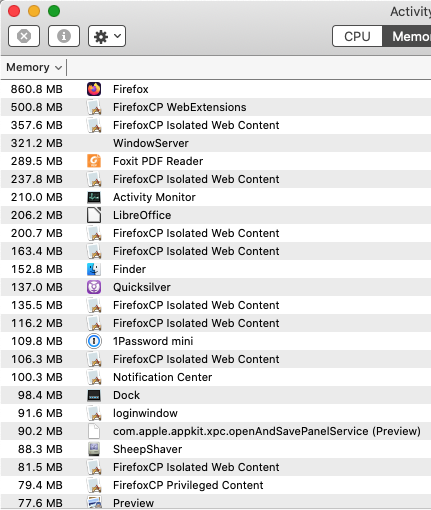This screenshot has height=510, width=431.
Task: Select the SheepShaver process name
Action: [148, 449]
